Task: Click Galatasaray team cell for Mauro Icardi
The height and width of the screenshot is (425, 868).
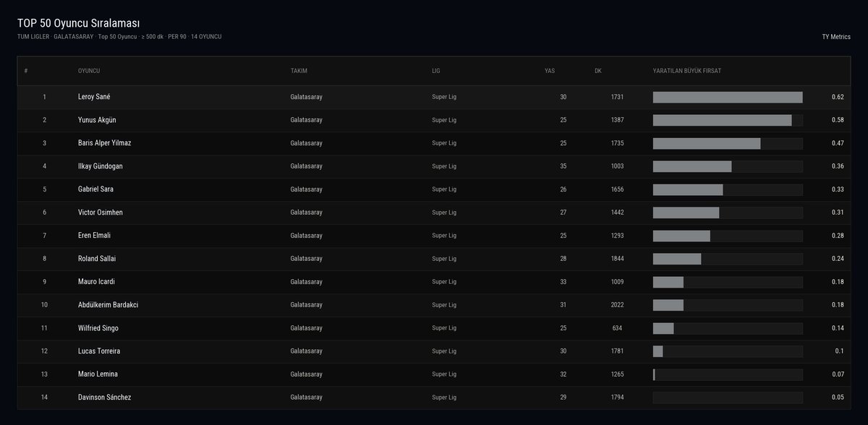Action: pyautogui.click(x=306, y=282)
